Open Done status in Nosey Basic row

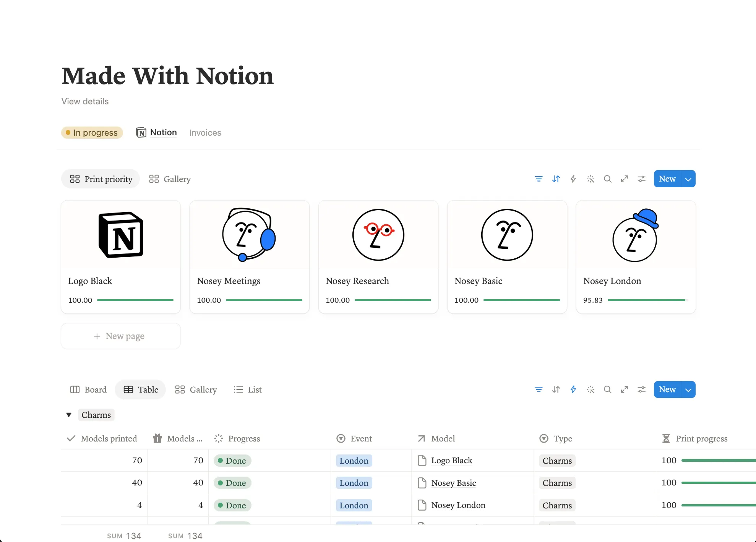pyautogui.click(x=232, y=483)
